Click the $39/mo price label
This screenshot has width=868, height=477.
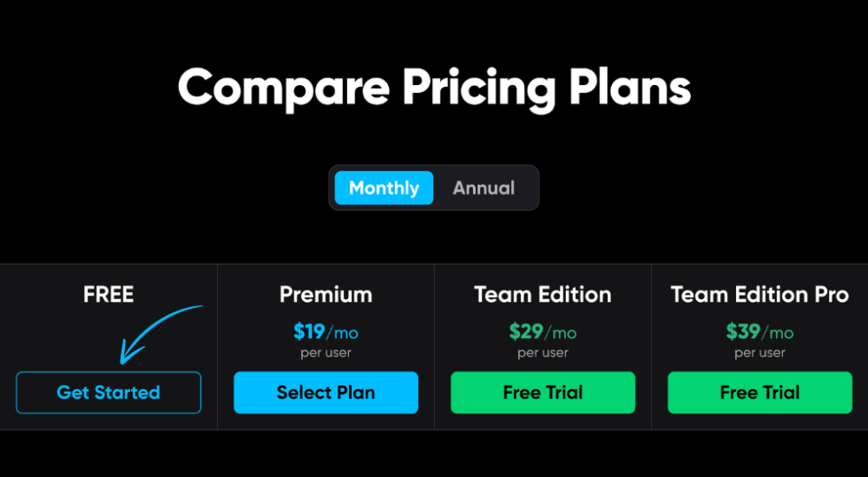point(760,333)
